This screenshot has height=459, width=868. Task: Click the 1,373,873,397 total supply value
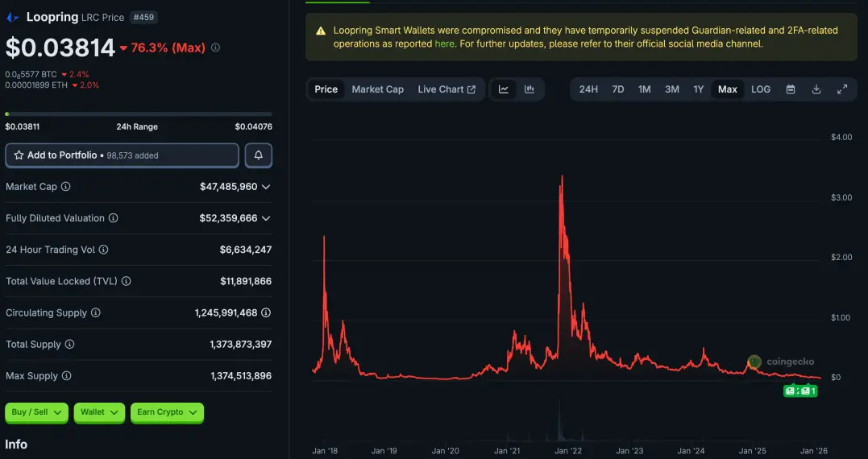241,344
